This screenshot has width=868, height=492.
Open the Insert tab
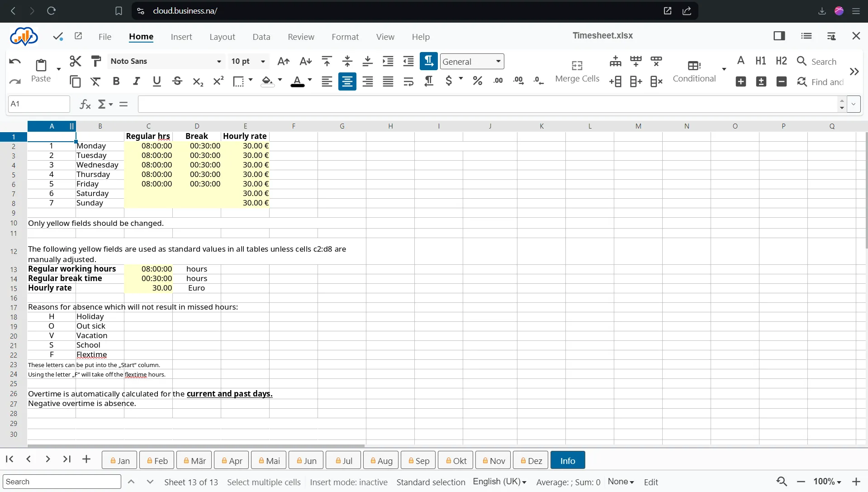click(181, 37)
